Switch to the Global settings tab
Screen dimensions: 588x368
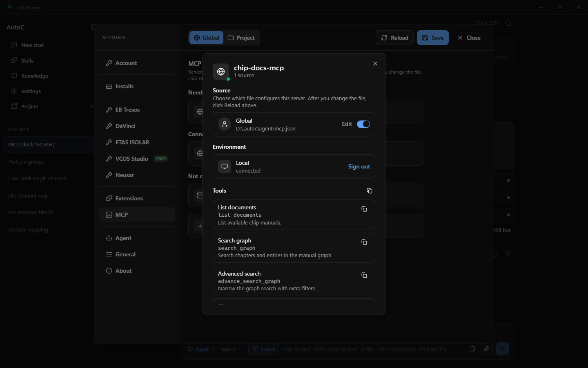[207, 38]
